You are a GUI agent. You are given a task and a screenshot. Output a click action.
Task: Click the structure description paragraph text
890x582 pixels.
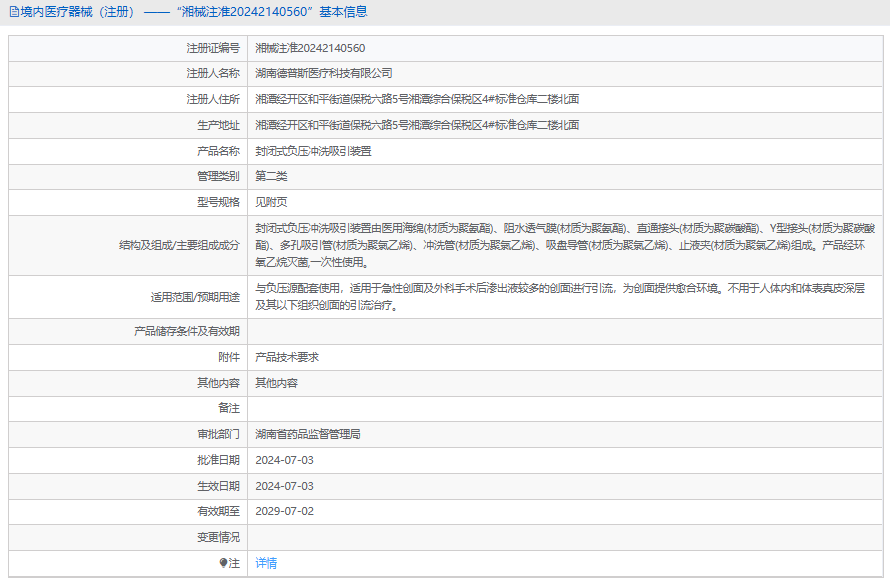(565, 245)
